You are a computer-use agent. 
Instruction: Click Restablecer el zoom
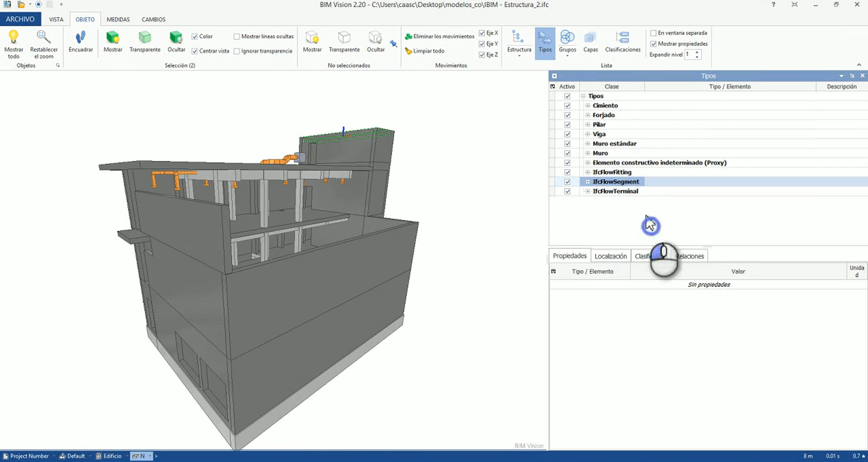click(43, 43)
